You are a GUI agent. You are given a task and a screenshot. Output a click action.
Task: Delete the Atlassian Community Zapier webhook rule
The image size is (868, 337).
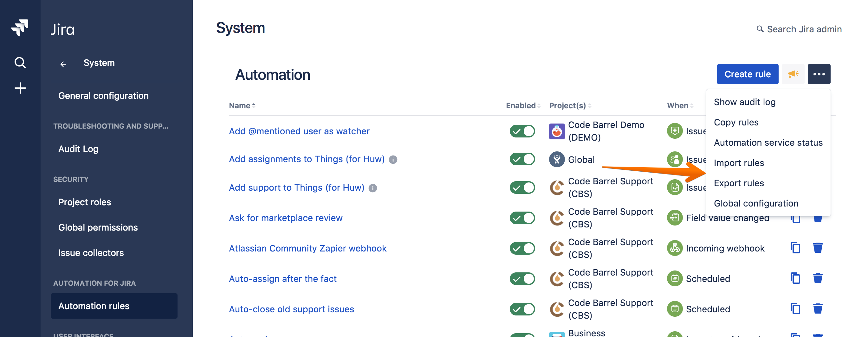coord(818,248)
